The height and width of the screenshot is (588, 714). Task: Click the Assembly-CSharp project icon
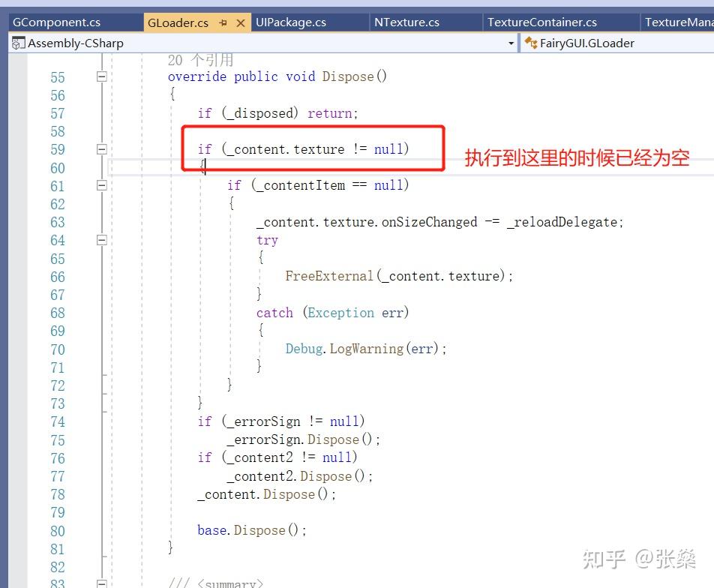(x=18, y=43)
